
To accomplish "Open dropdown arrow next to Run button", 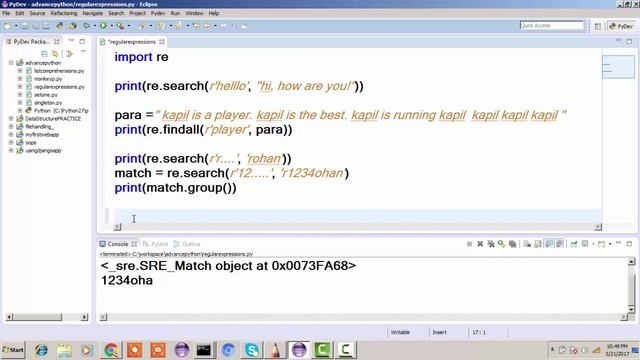I will coord(111,26).
